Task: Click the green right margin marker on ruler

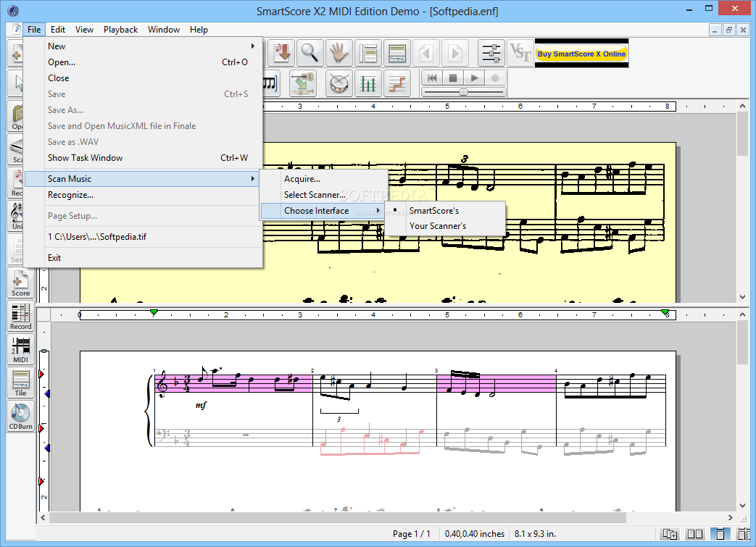Action: point(665,313)
